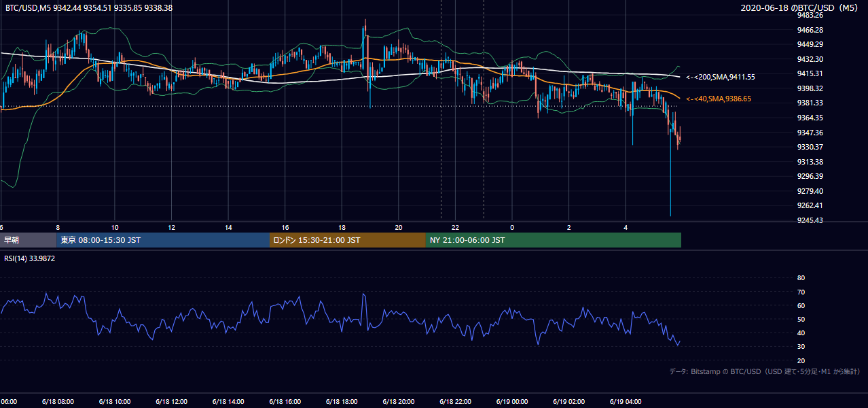The image size is (868, 408).
Task: Click the hour 16 tick under price chart
Action: click(x=285, y=227)
